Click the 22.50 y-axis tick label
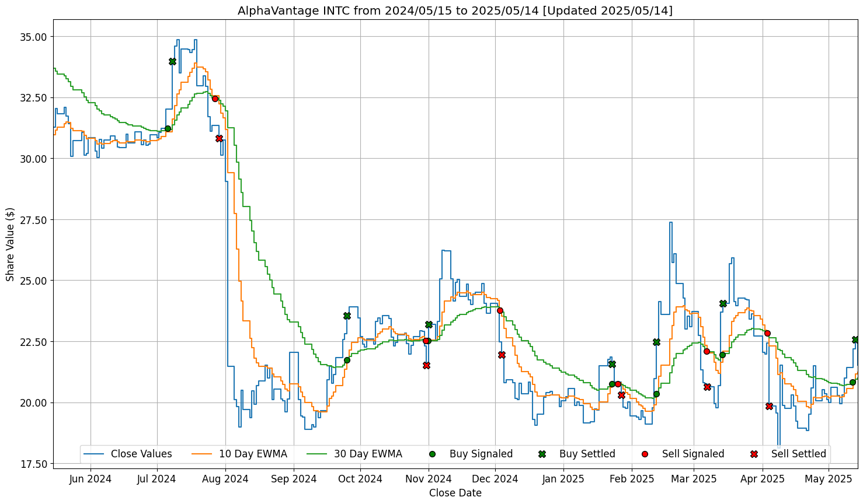The image size is (863, 504). point(35,341)
